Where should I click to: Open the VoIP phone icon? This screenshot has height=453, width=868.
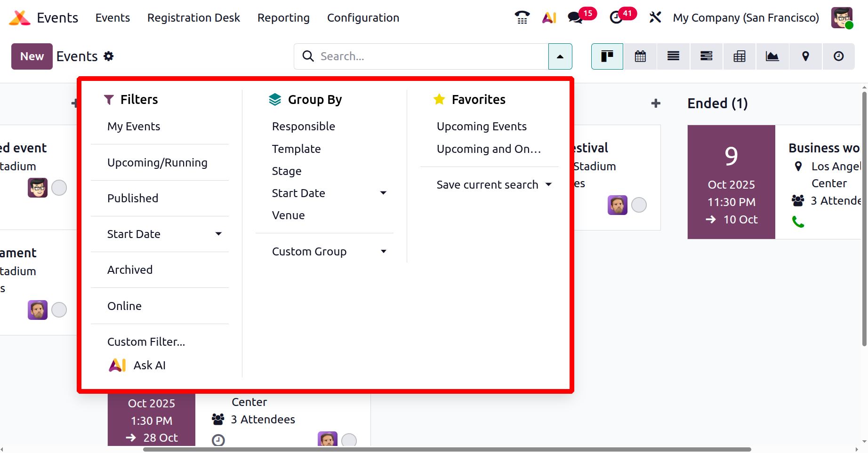[x=522, y=17]
